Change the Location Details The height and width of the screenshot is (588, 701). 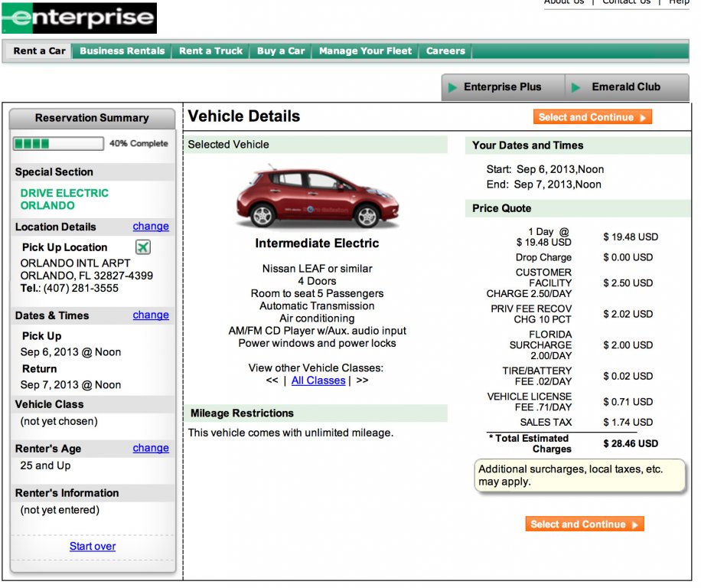point(151,227)
